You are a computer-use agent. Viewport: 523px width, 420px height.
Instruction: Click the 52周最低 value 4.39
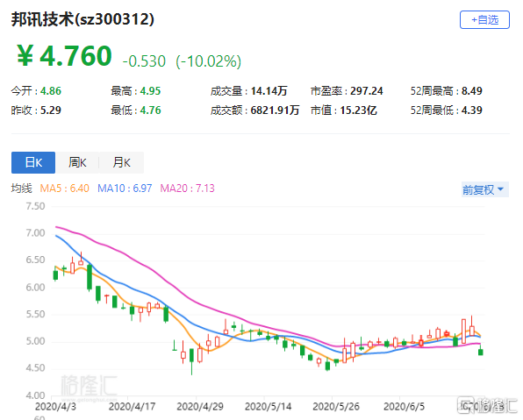point(471,110)
